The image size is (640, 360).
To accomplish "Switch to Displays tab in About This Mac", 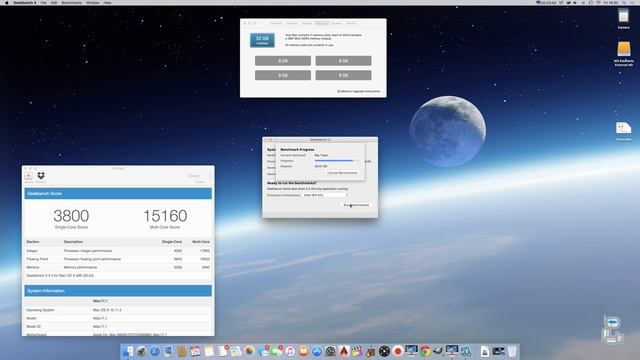I will tap(292, 23).
